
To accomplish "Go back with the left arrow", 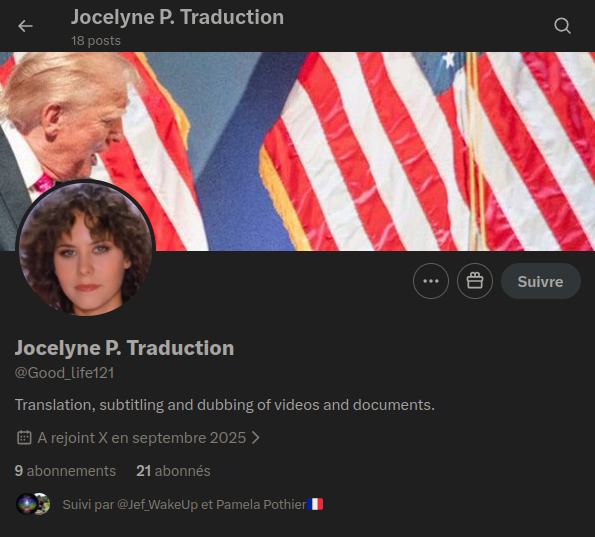I will pos(25,26).
